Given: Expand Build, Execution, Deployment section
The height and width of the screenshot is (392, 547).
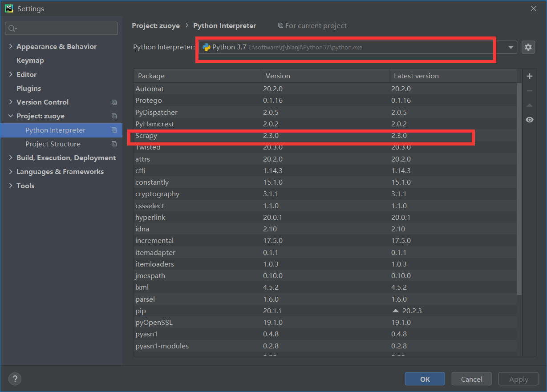Looking at the screenshot, I should 11,158.
